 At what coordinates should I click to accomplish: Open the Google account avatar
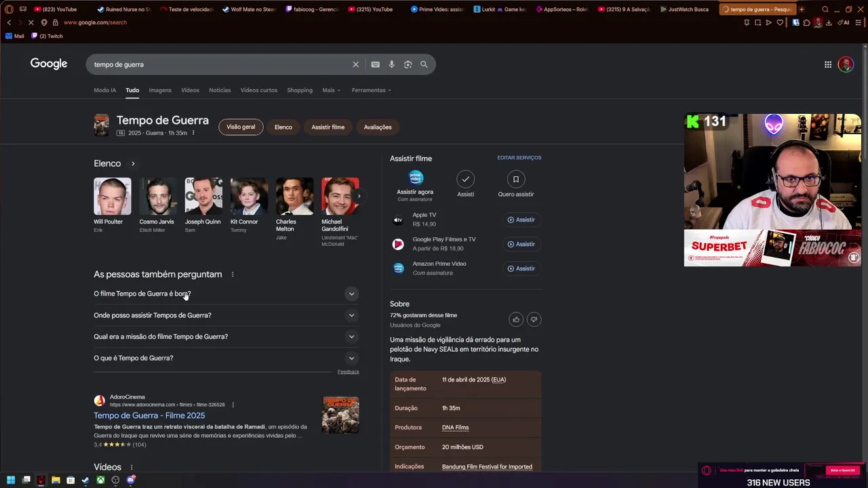(x=846, y=64)
